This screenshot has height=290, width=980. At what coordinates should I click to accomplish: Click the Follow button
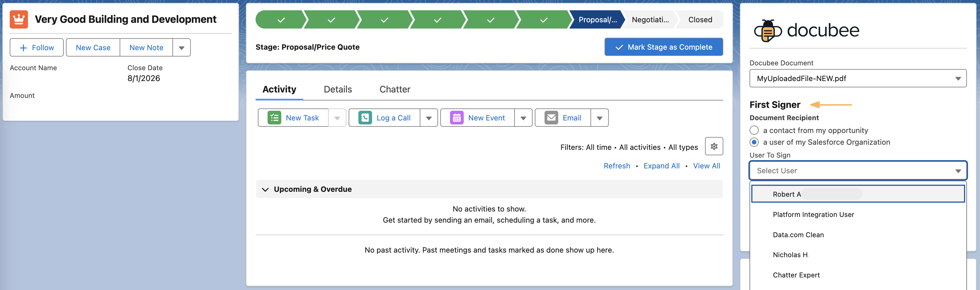pos(37,47)
